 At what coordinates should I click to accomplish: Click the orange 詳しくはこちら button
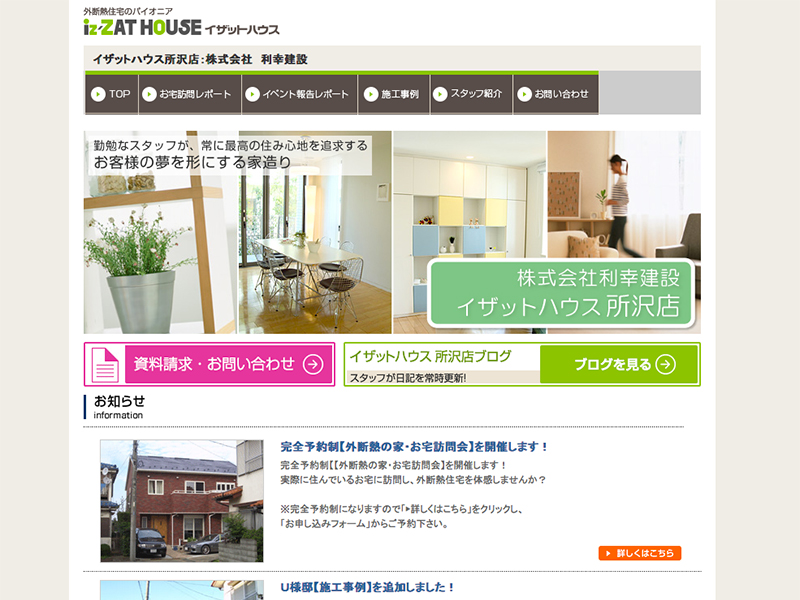coord(640,553)
